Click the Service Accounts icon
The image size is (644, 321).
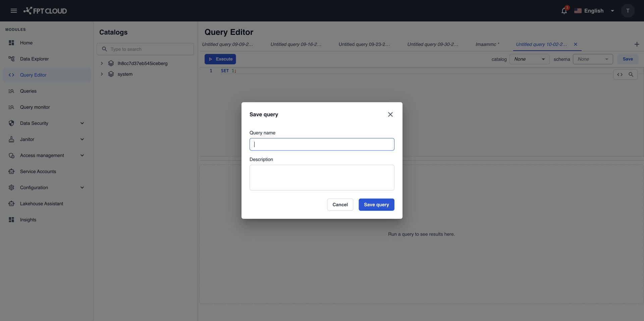(11, 172)
